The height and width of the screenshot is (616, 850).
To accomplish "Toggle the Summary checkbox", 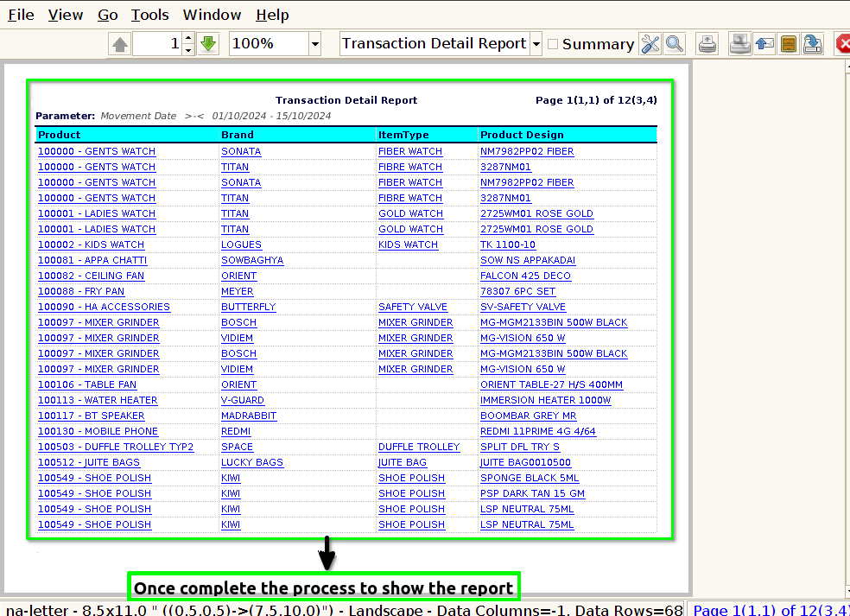I will [553, 44].
